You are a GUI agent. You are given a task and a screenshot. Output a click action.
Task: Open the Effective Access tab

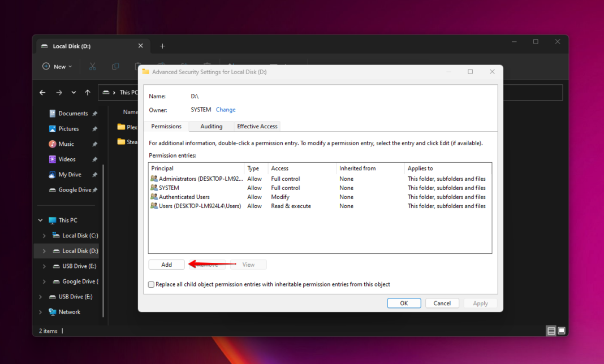pos(256,126)
